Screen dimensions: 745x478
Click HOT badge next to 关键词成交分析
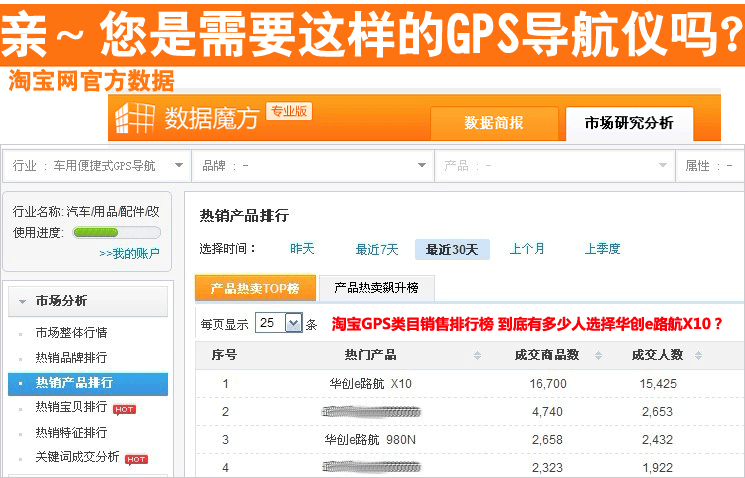[136, 459]
